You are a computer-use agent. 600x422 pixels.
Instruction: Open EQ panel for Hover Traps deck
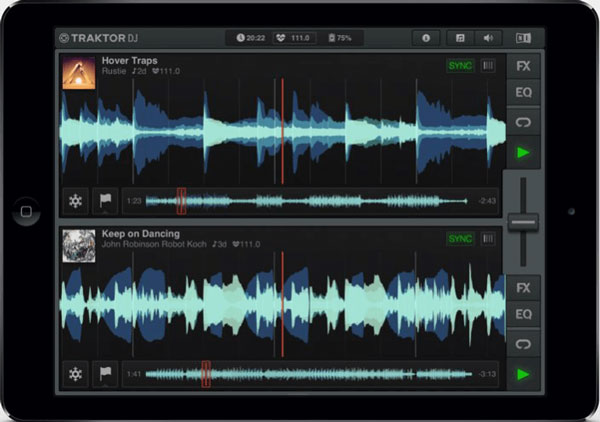click(x=523, y=94)
